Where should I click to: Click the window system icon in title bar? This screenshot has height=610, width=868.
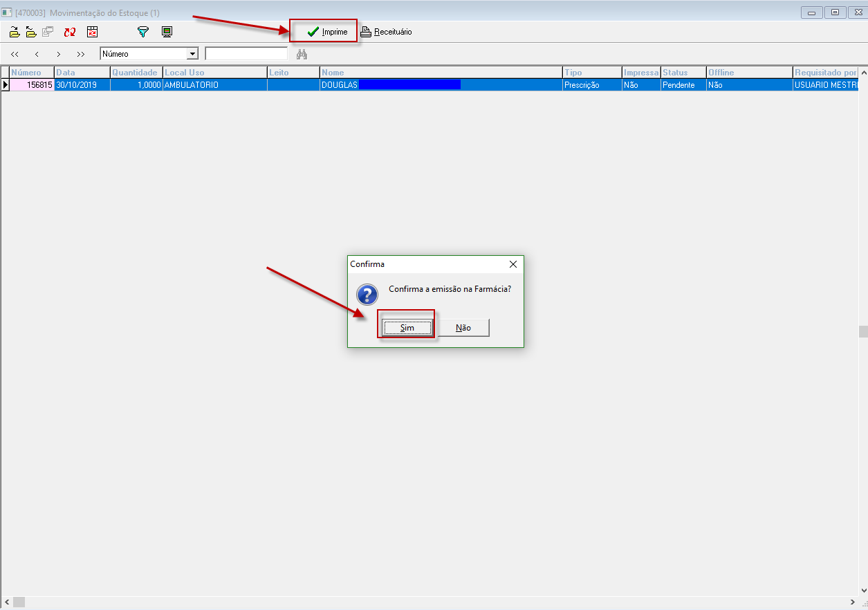click(x=7, y=12)
